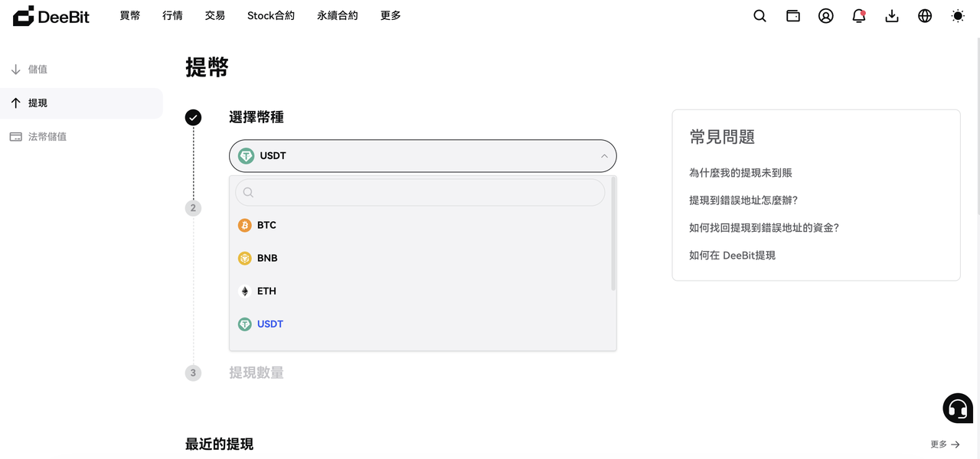Select BTC from the coin list
Screen dimensions: 980x459
pos(421,225)
